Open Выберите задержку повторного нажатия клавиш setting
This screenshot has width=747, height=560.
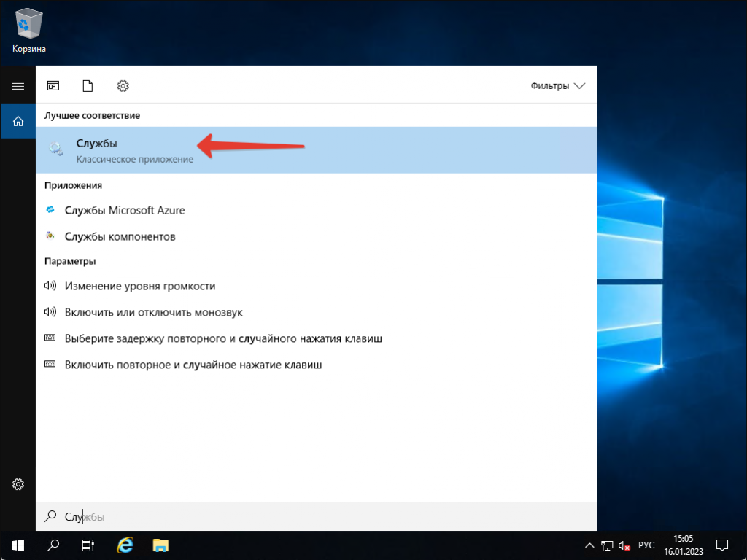317,338
